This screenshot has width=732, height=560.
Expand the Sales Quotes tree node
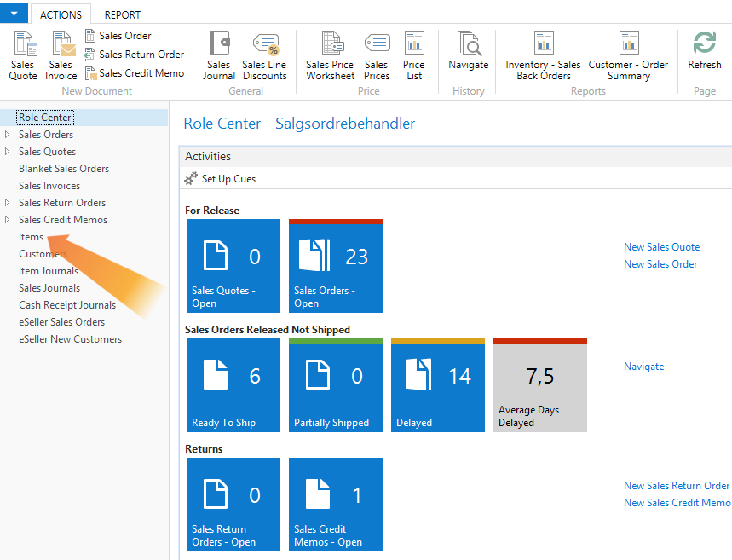click(x=7, y=152)
